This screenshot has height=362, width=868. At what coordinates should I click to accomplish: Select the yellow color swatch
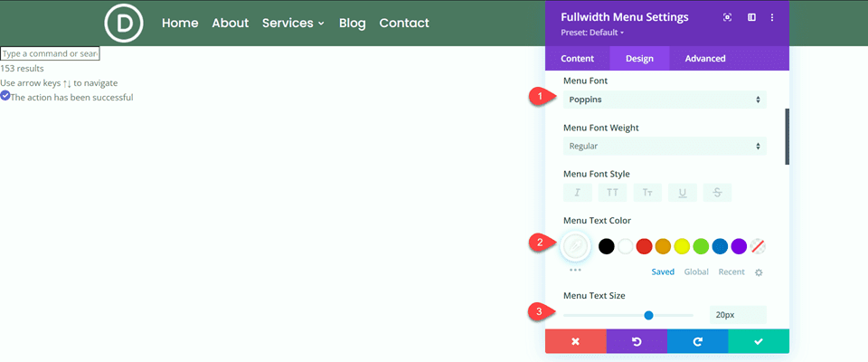tap(682, 246)
